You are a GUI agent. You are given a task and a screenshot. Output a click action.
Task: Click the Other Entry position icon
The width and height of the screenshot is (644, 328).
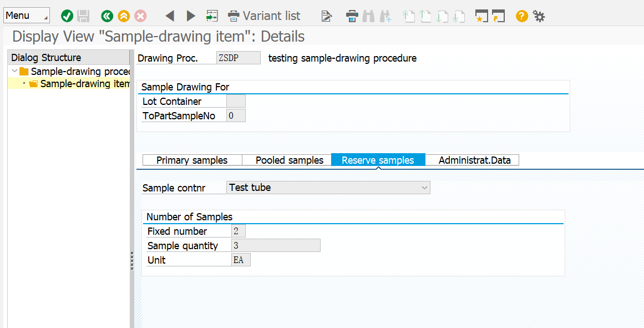[211, 16]
